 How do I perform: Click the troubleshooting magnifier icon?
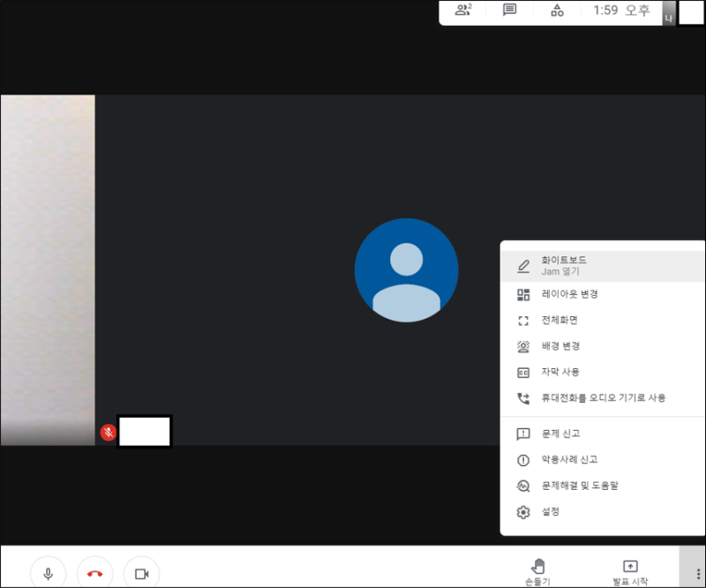pyautogui.click(x=523, y=486)
